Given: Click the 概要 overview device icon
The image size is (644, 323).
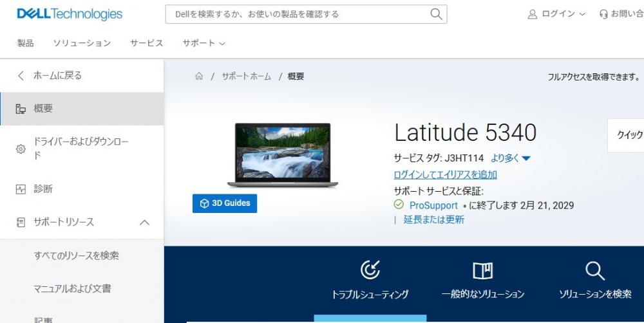Looking at the screenshot, I should (x=21, y=109).
